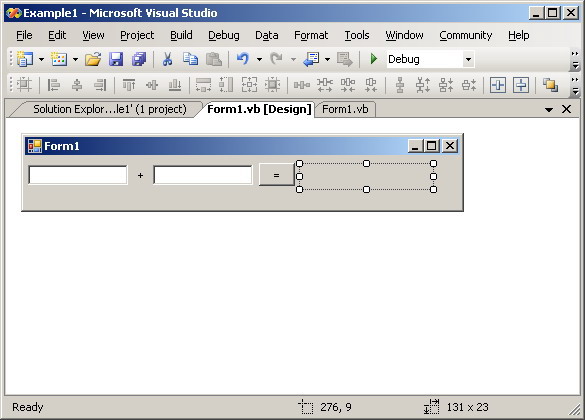Image resolution: width=585 pixels, height=420 pixels.
Task: Click the Save All icon
Action: [x=139, y=59]
